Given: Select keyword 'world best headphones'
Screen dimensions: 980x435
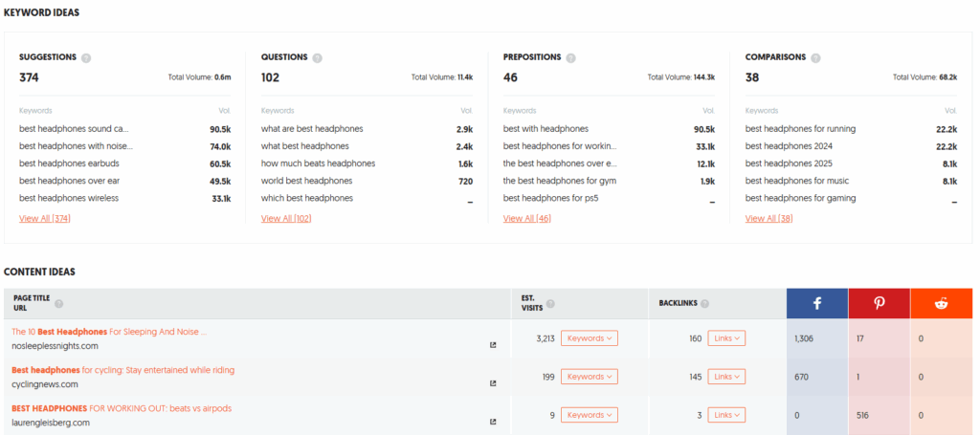Looking at the screenshot, I should pos(307,181).
